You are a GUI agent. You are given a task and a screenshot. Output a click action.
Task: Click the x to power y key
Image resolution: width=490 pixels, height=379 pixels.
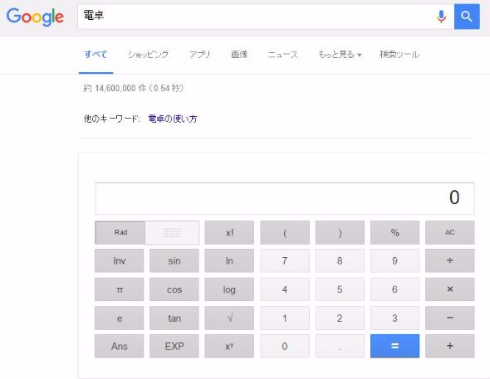[229, 346]
